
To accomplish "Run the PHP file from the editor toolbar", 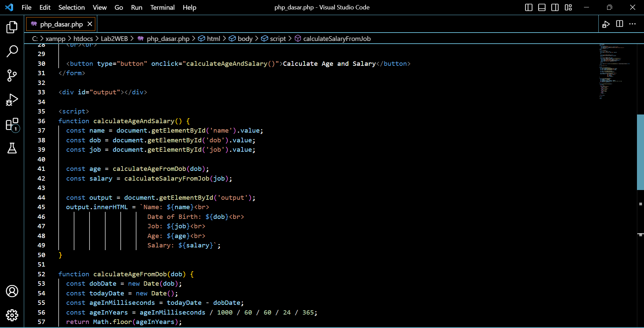I will [606, 24].
